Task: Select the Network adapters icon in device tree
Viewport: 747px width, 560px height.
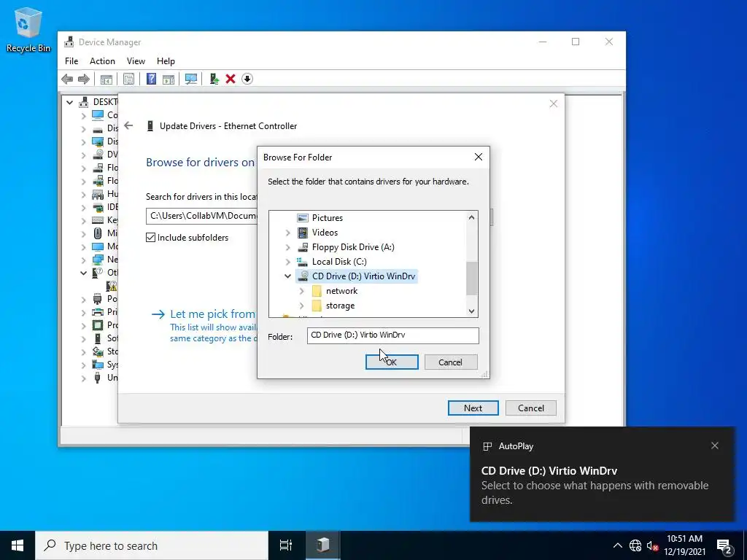Action: (x=98, y=260)
